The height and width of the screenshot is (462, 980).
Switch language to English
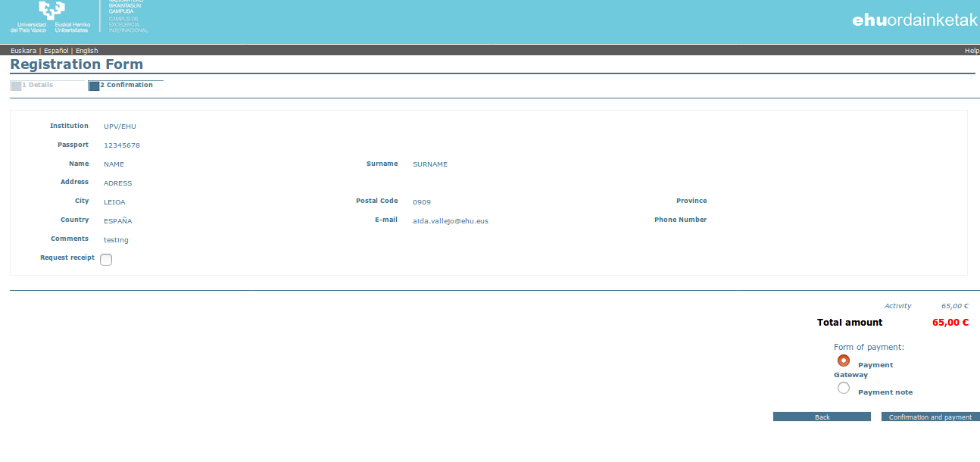[x=86, y=51]
